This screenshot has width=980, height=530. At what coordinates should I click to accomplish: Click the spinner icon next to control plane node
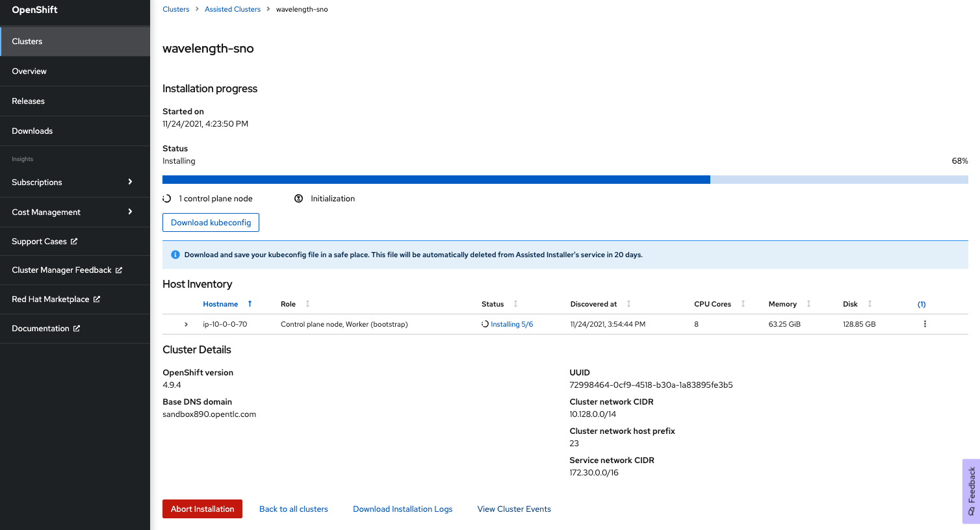click(x=167, y=199)
